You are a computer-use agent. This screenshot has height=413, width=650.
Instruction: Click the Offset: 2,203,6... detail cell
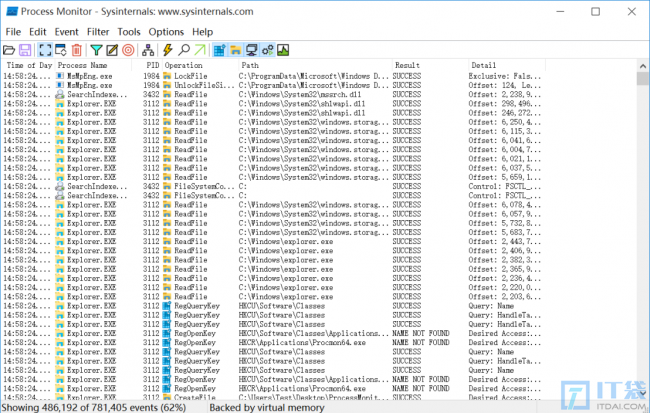point(504,296)
